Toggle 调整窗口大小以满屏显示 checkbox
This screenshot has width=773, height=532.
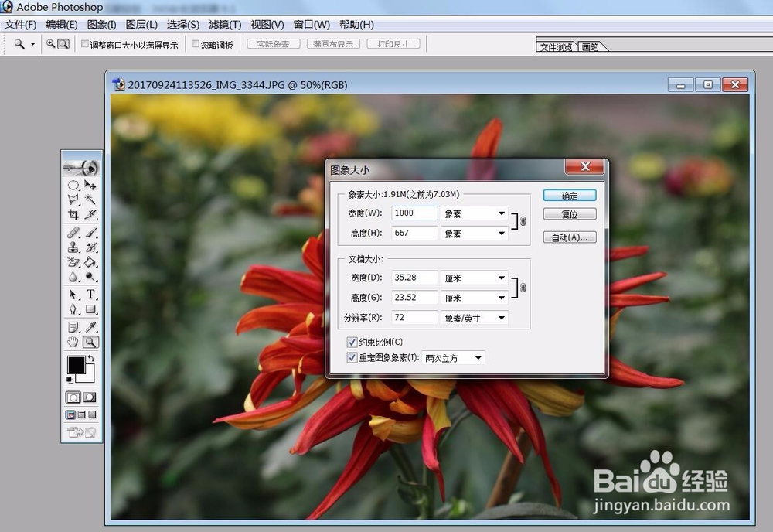(85, 44)
